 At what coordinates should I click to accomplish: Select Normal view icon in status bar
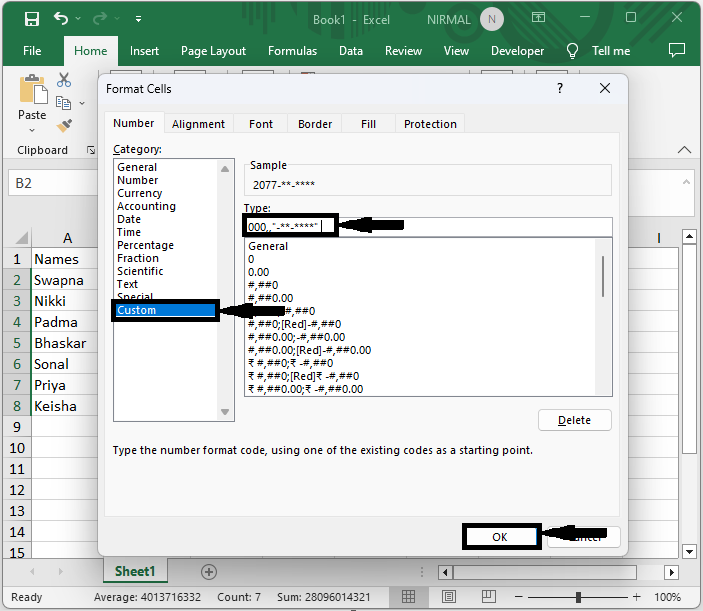(408, 597)
